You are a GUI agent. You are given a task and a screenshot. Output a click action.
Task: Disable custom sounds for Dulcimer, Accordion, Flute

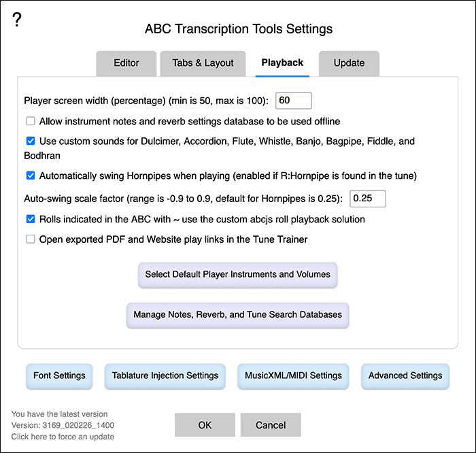point(31,141)
